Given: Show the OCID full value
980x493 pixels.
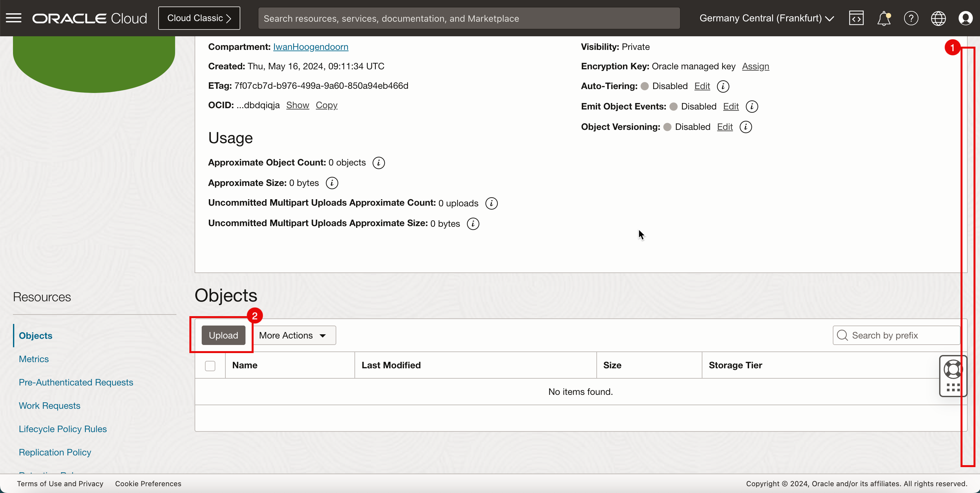Looking at the screenshot, I should click(x=298, y=105).
